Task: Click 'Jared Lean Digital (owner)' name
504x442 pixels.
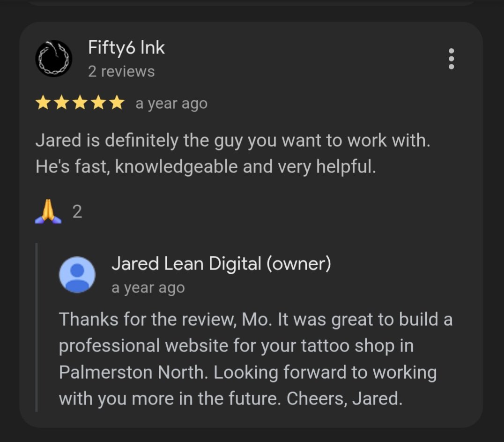Action: coord(221,264)
